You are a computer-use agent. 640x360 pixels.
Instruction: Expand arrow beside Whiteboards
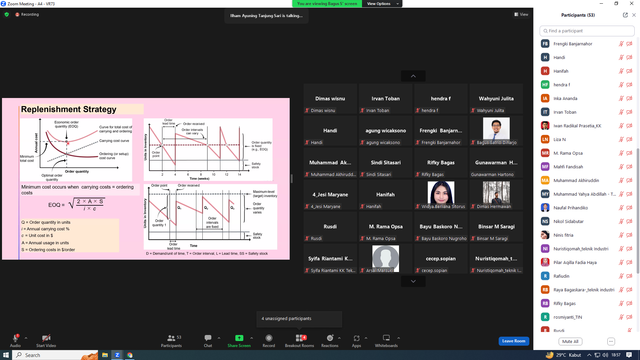point(398,338)
